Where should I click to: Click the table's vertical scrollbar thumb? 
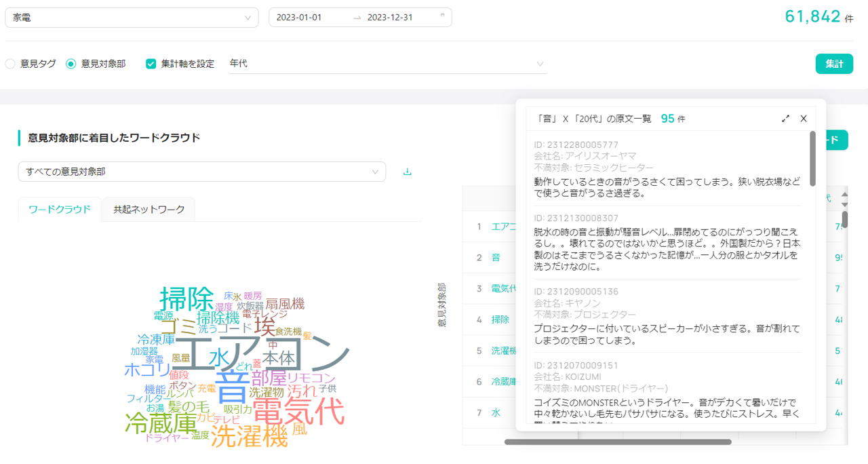coord(845,219)
